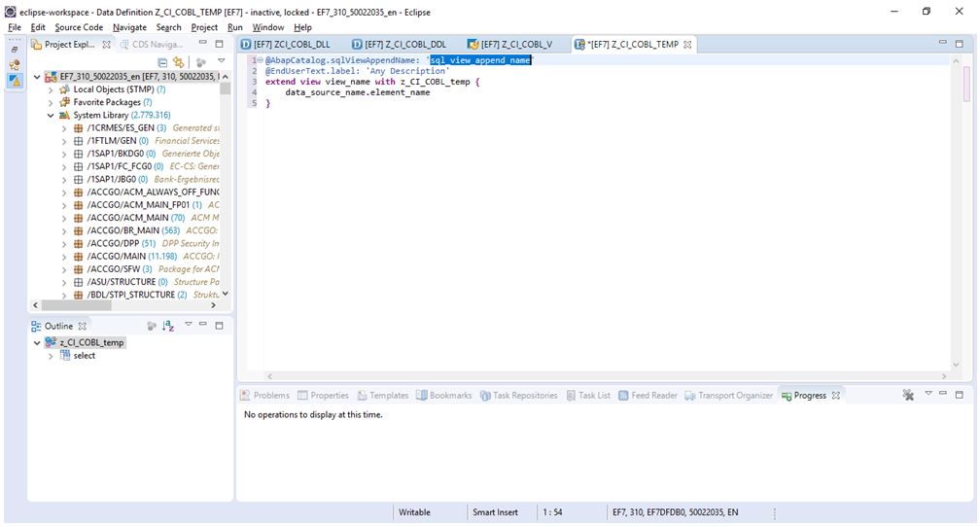Expand the /1CRMES/ES_GEN package
This screenshot has height=527, width=980.
[x=64, y=128]
